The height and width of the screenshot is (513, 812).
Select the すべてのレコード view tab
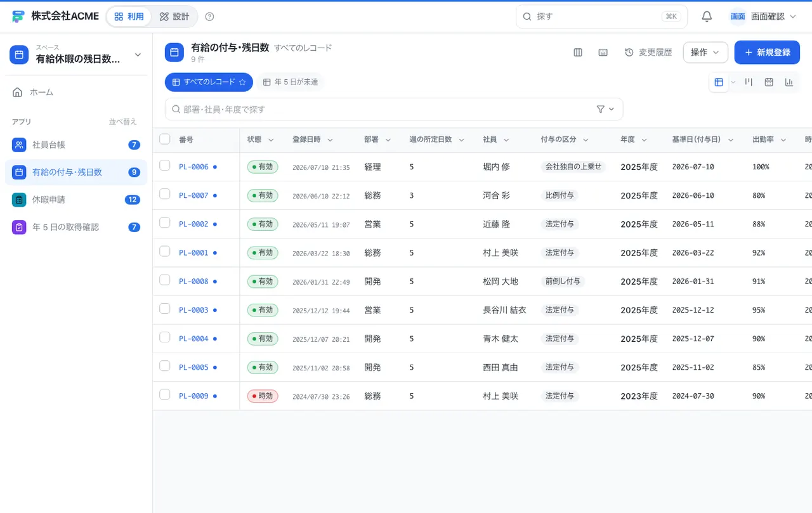tap(209, 82)
